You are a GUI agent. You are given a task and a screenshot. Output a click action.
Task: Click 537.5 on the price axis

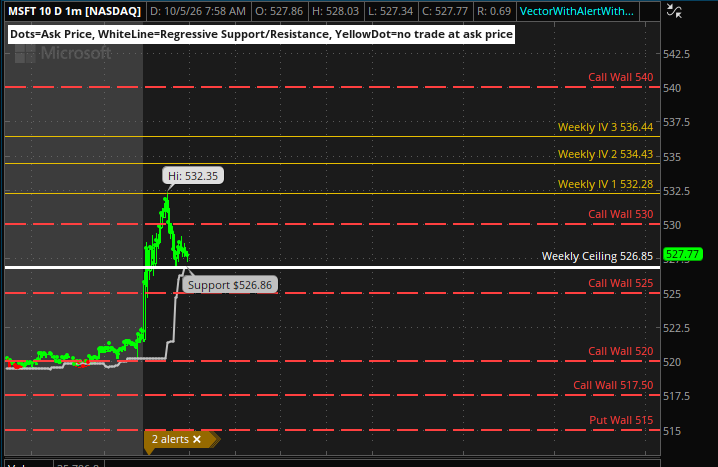click(x=676, y=122)
